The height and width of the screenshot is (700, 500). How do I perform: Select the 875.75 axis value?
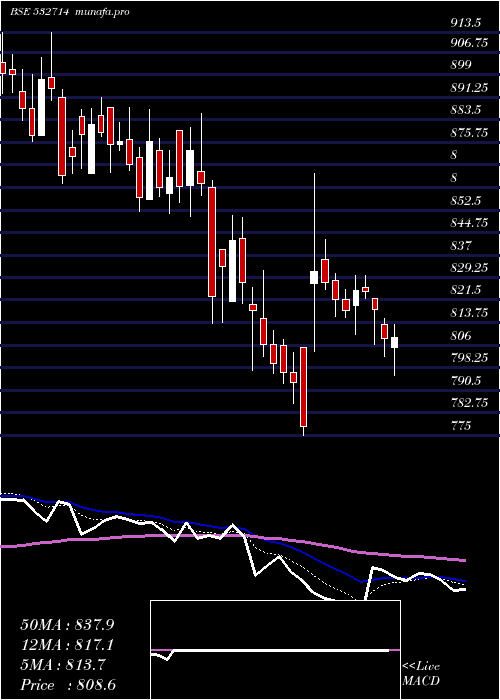click(x=469, y=133)
